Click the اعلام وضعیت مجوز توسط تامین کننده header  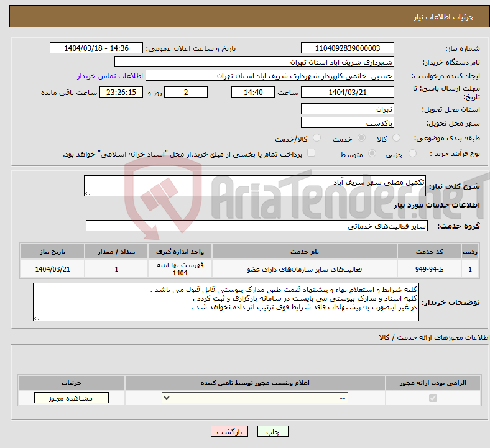click(255, 383)
